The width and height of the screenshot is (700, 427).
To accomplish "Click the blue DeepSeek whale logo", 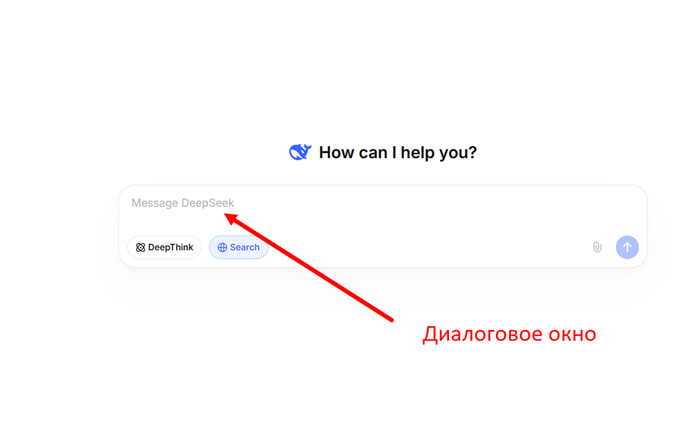I will coord(300,152).
